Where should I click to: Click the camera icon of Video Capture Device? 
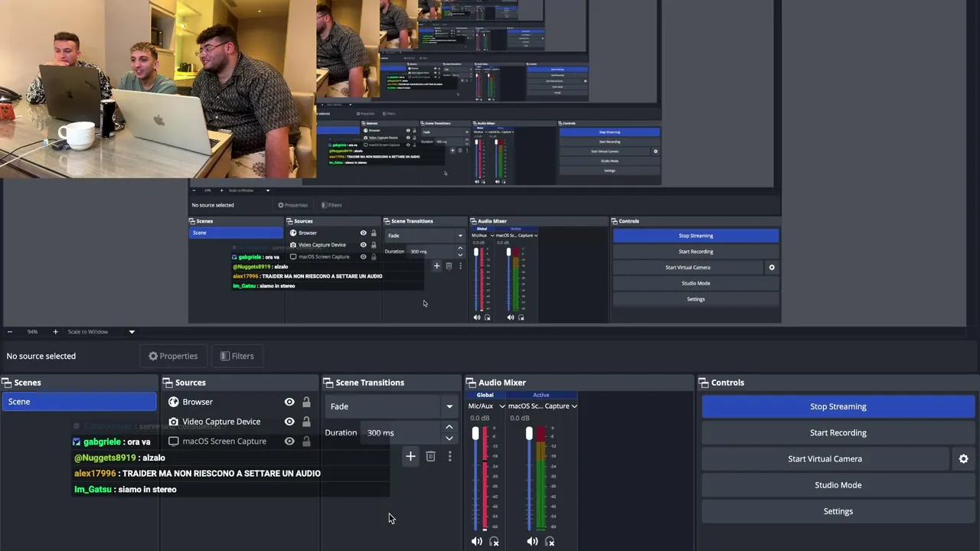[174, 422]
